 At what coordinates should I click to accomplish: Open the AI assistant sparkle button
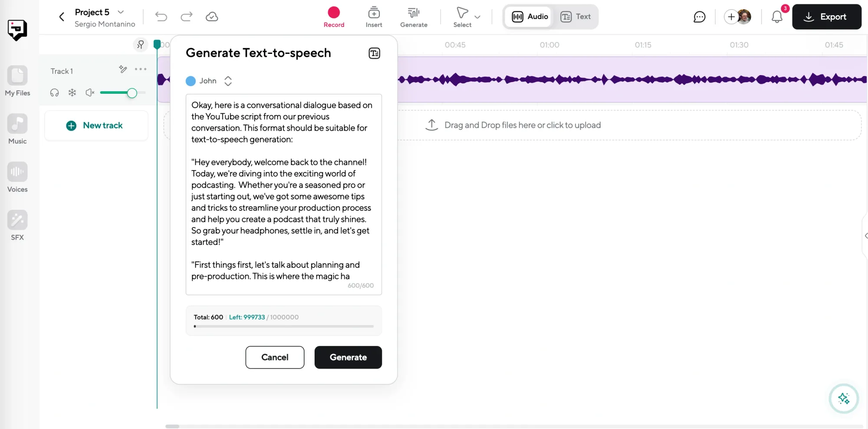(843, 398)
